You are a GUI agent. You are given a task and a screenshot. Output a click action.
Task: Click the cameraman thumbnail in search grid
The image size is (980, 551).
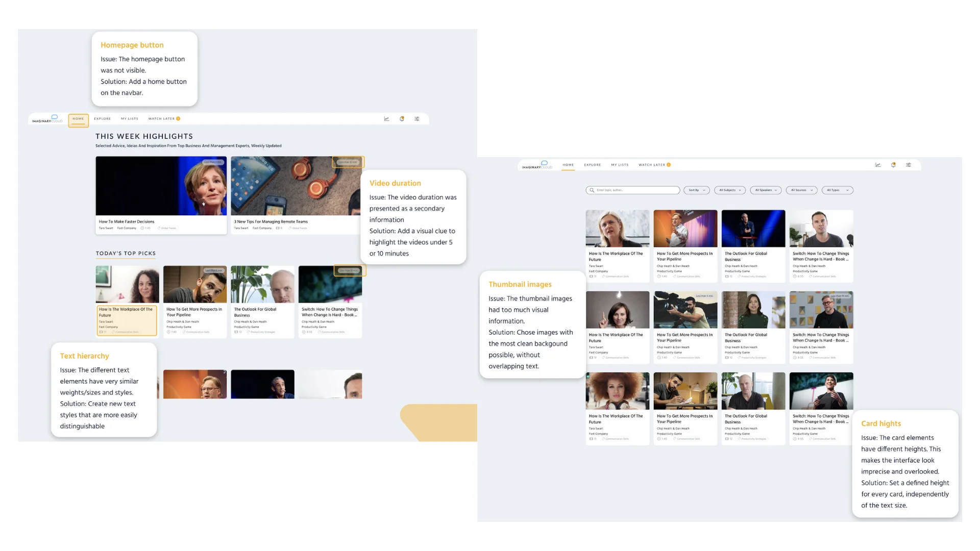[685, 310]
